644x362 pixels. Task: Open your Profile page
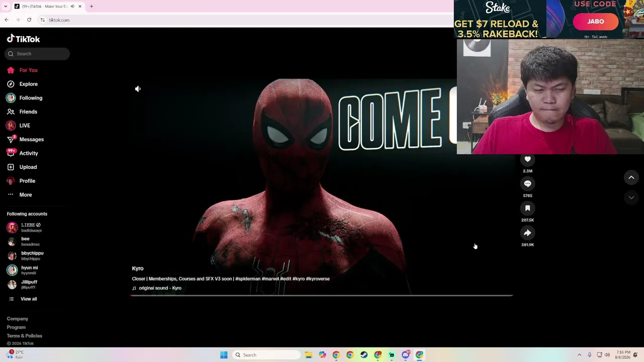21,181
